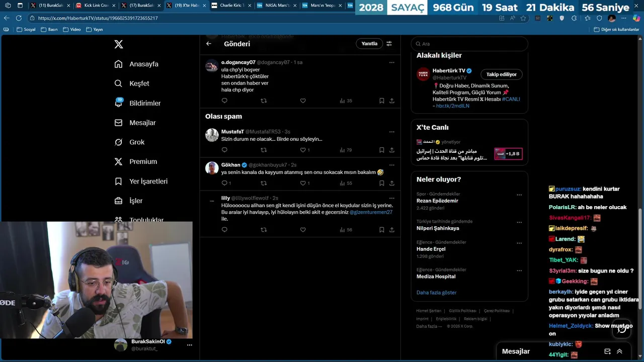Reply to MustafaT's post

tap(224, 150)
